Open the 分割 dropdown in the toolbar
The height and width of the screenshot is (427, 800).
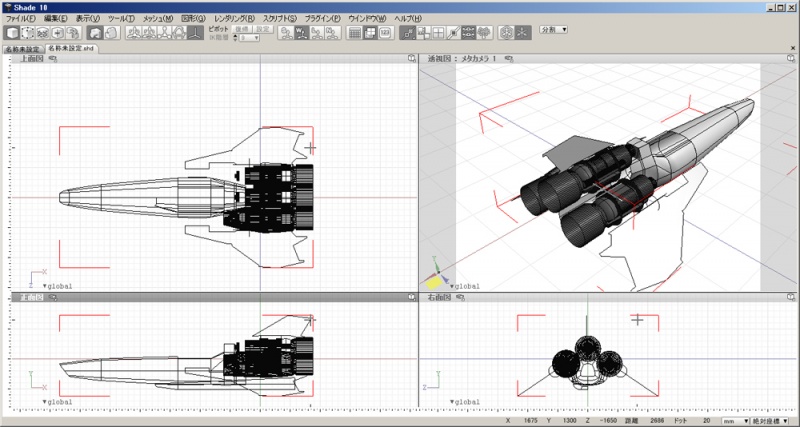[554, 30]
